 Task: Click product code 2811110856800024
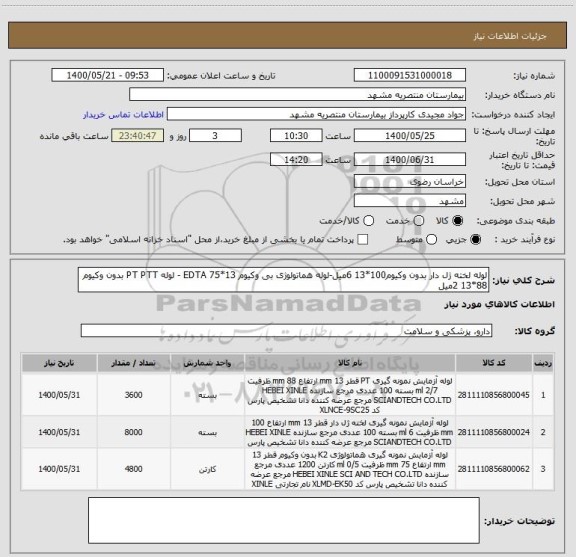494,432
